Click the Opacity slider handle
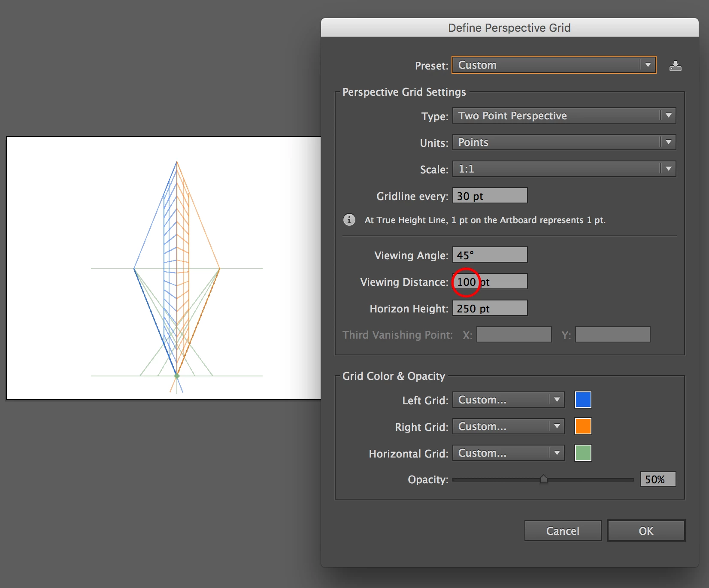The image size is (709, 588). tap(544, 479)
